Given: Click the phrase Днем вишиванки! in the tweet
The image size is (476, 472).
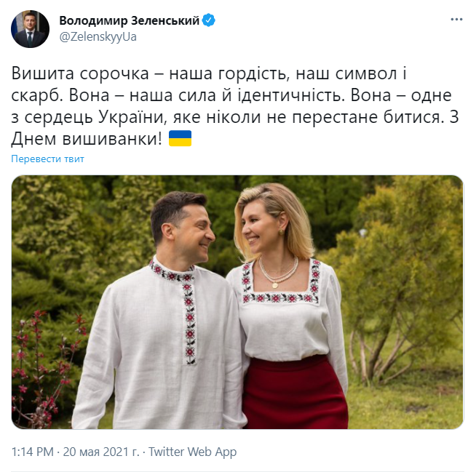Looking at the screenshot, I should (87, 140).
